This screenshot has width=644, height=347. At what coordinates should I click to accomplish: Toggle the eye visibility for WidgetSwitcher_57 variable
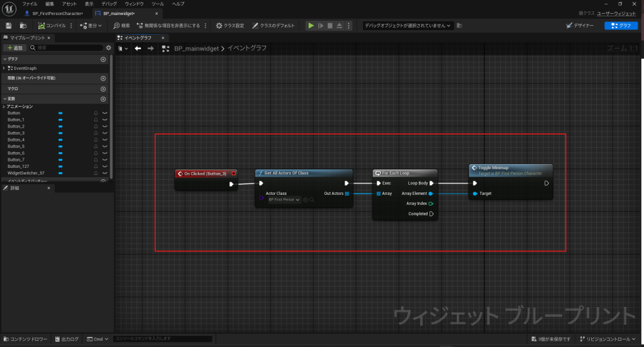pos(105,173)
